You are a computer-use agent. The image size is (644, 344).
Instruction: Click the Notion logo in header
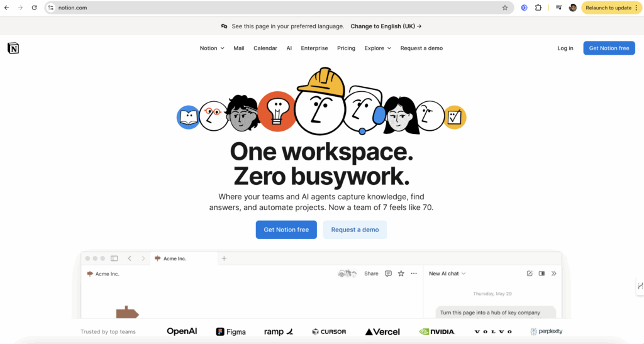pos(13,48)
